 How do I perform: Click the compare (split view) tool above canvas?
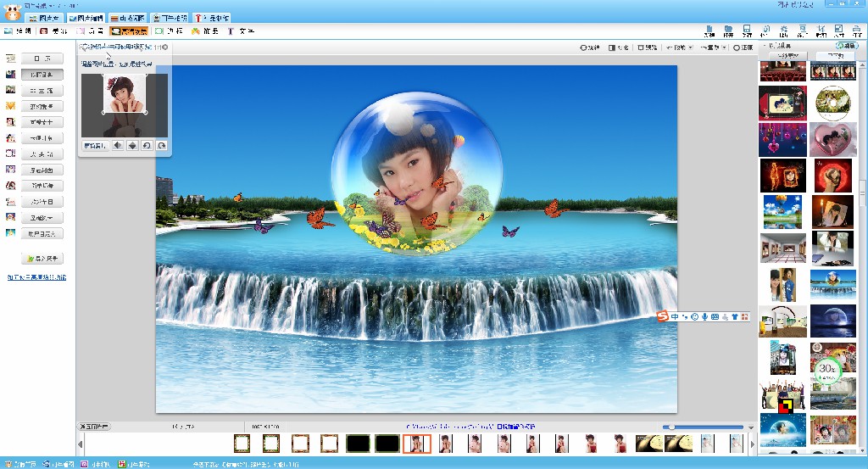pos(618,47)
